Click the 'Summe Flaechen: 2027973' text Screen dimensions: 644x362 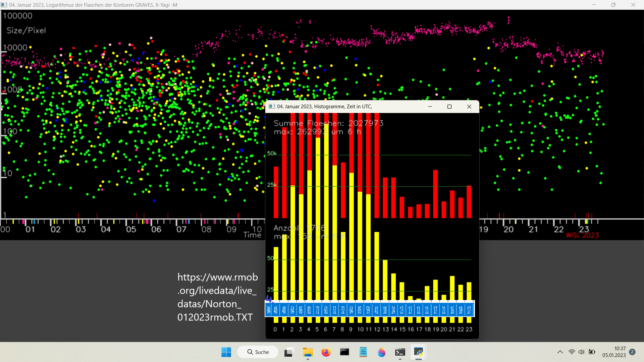pos(328,123)
